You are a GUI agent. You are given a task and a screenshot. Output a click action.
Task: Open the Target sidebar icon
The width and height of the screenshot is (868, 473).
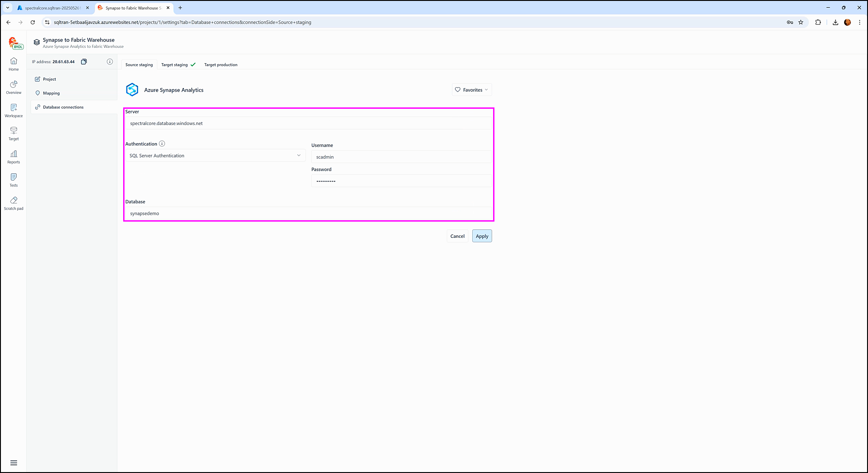point(14,133)
